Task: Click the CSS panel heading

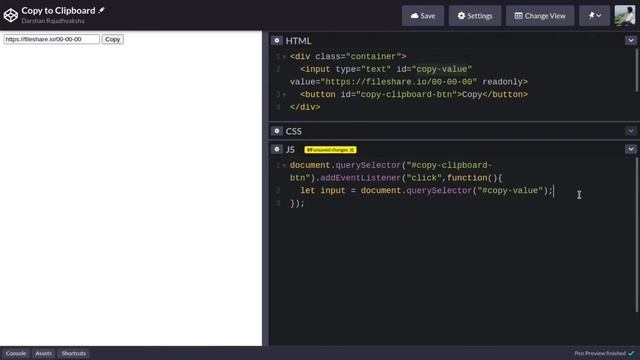Action: pyautogui.click(x=293, y=131)
